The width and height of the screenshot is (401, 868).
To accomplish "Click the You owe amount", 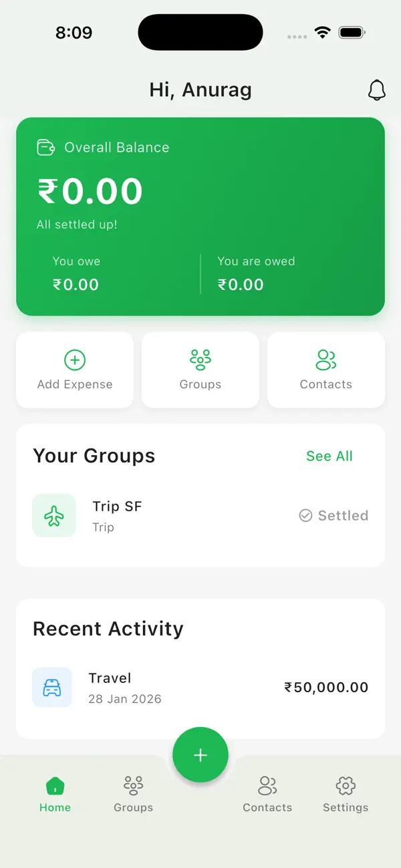I will (x=76, y=284).
